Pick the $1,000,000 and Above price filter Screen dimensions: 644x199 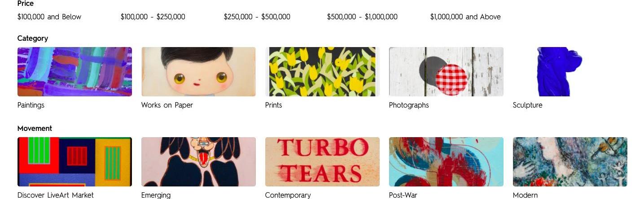click(465, 17)
